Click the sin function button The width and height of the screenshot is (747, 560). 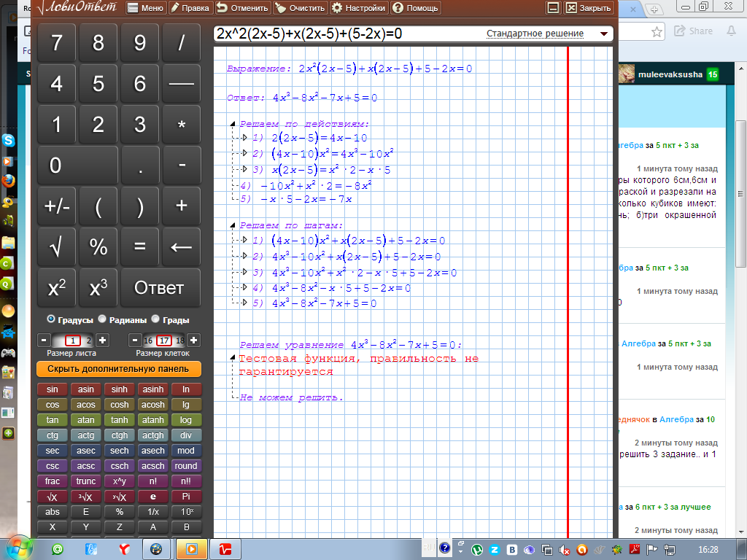(53, 389)
